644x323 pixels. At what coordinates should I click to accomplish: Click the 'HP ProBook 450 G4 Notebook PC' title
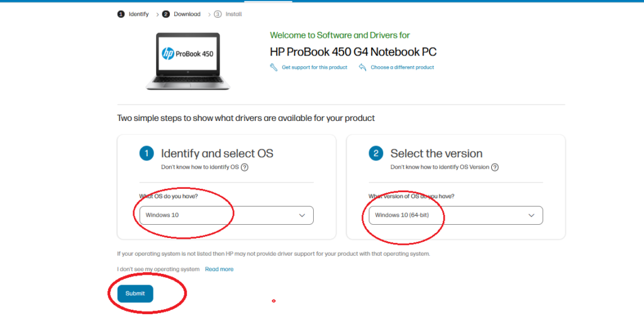[353, 52]
